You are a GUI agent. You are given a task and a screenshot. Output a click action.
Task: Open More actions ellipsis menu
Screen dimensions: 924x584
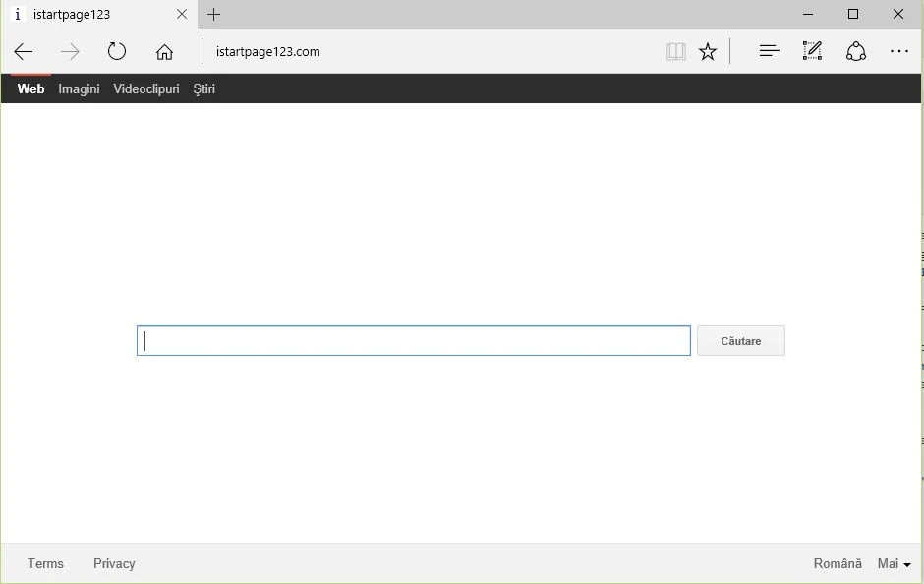[x=899, y=51]
